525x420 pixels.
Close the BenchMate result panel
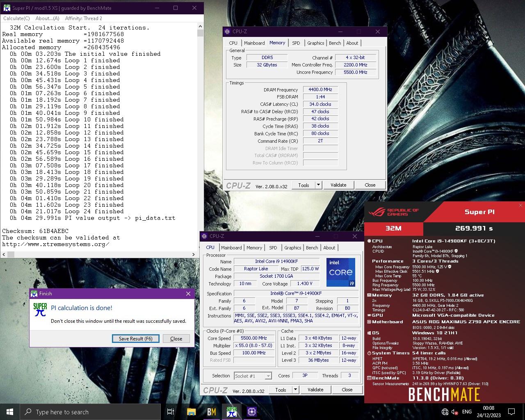[521, 205]
